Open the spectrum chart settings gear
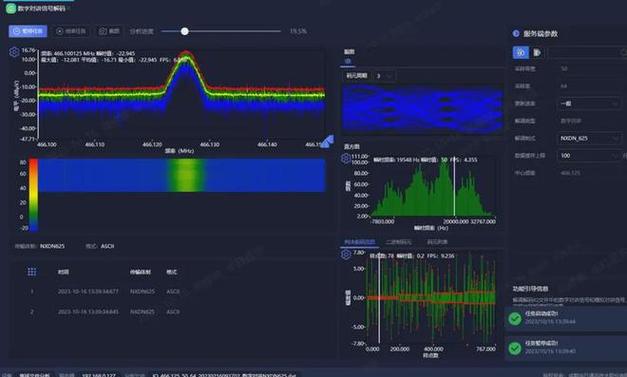 (14, 52)
